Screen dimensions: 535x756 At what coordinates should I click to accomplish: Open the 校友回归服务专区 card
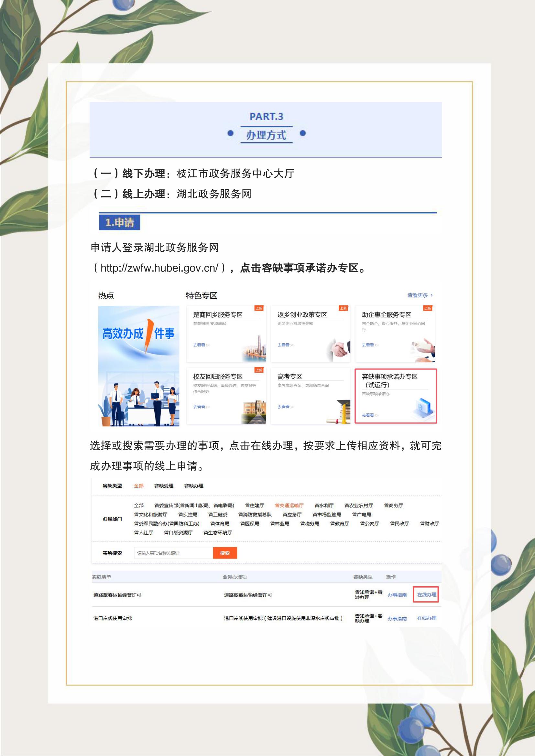tap(226, 396)
